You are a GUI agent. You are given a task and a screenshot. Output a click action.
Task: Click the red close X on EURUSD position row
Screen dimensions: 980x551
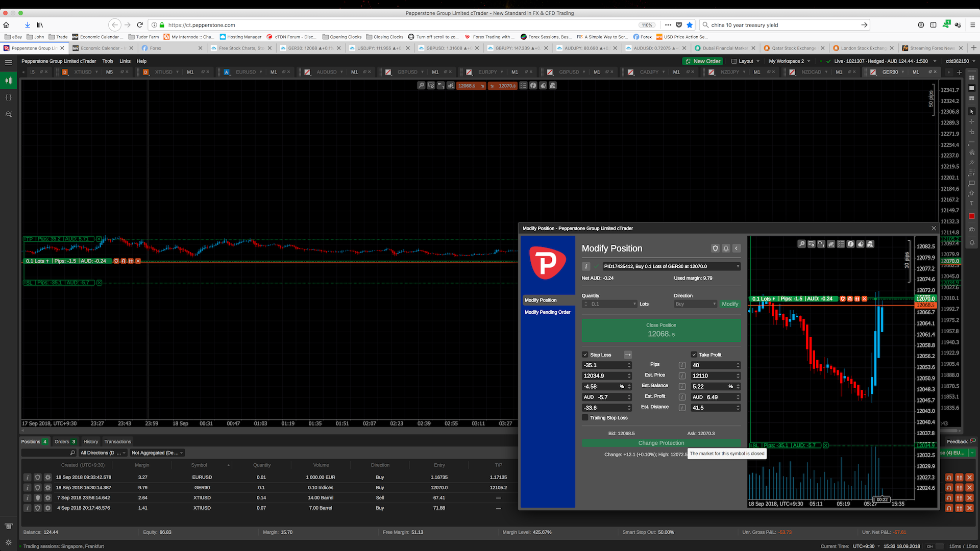[969, 478]
